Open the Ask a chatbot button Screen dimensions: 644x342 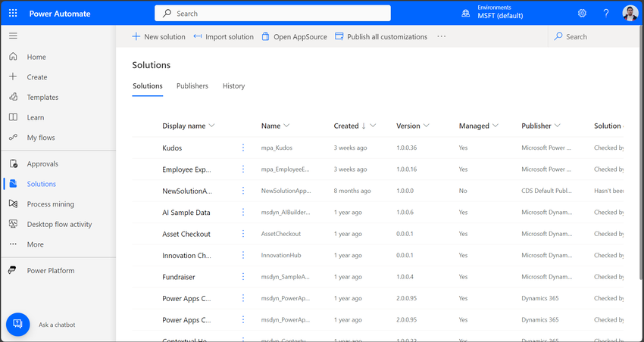[x=18, y=324]
